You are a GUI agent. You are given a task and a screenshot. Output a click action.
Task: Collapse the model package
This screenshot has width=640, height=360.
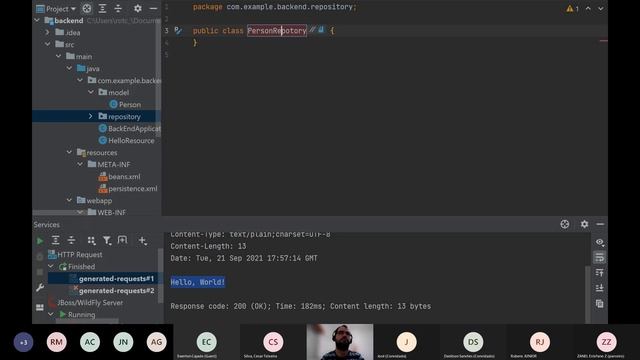[x=91, y=92]
